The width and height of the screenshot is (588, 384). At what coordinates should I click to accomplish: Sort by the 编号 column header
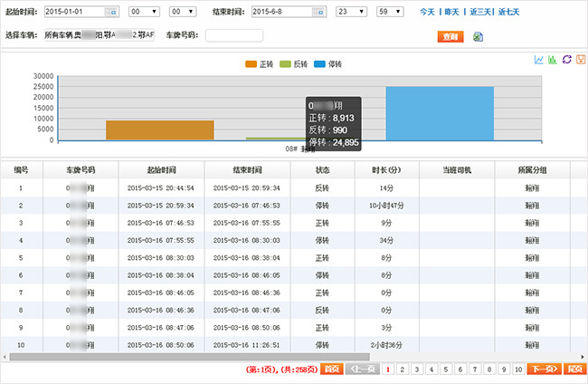point(21,170)
